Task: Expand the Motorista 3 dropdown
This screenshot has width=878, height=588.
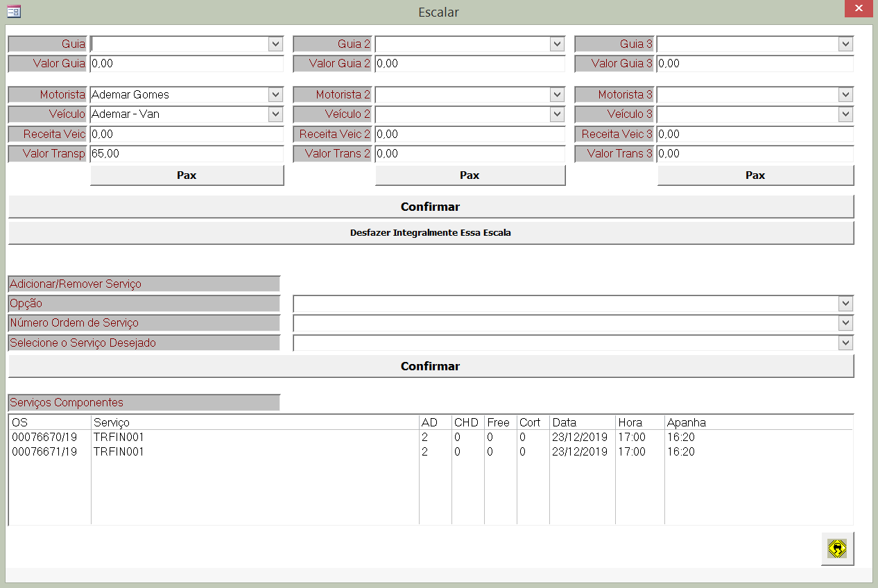Action: [845, 95]
